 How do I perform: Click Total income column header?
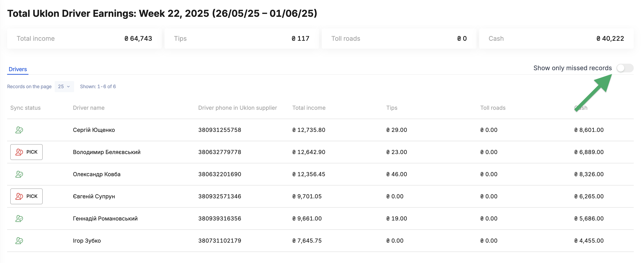309,108
